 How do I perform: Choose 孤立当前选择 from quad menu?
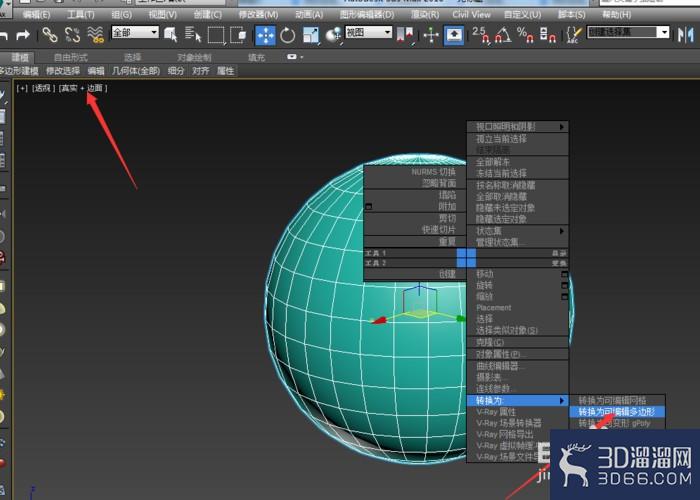click(517, 139)
